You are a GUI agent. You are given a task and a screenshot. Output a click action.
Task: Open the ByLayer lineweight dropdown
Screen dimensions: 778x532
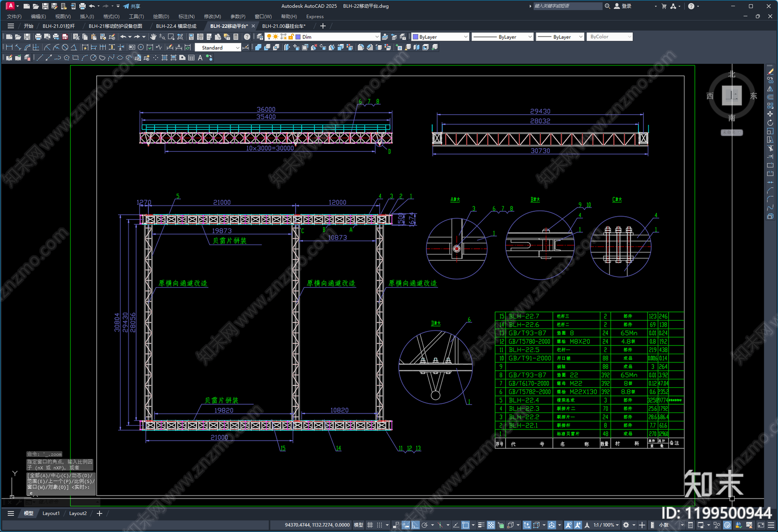pos(560,37)
